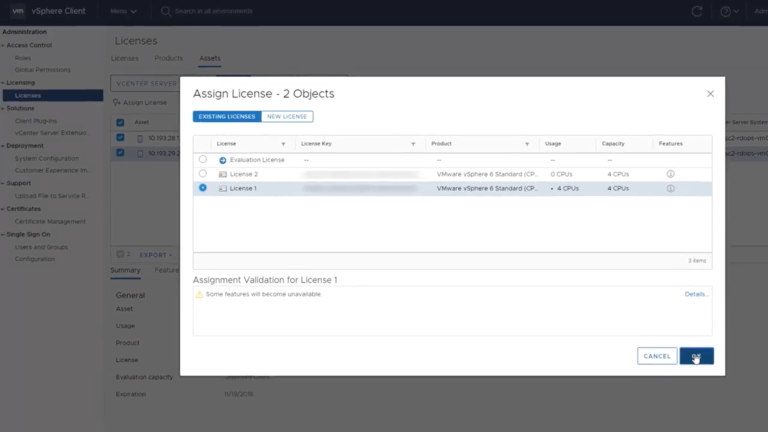Viewport: 768px width, 432px height.
Task: Click the Evaluation License icon
Action: click(222, 160)
